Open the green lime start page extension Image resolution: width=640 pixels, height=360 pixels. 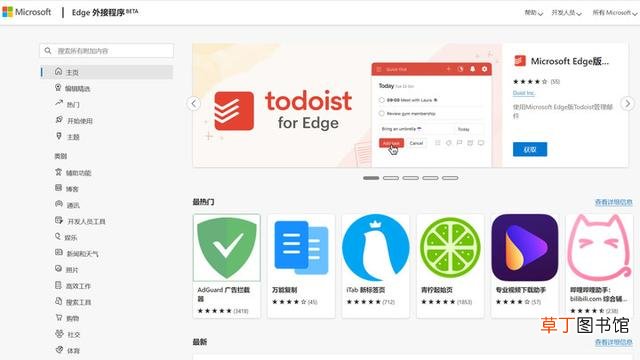(x=450, y=248)
